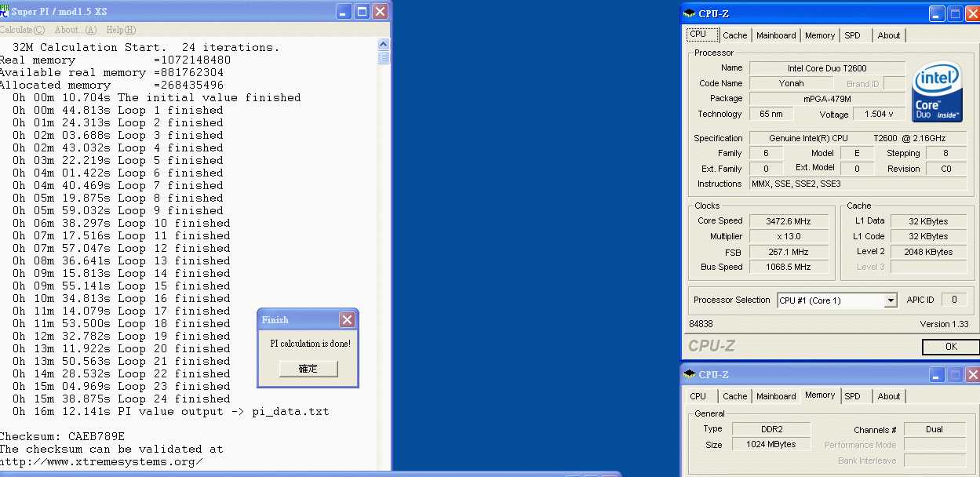Viewport: 980px width, 477px height.
Task: Close the Finish dialog
Action: click(347, 320)
